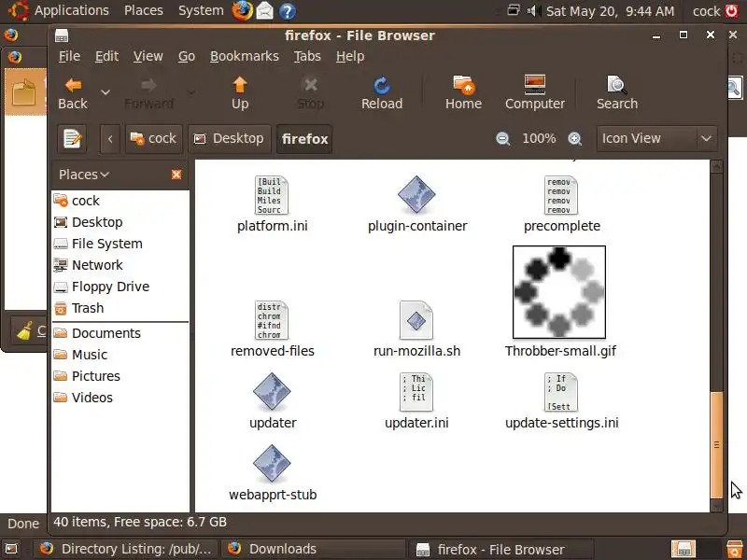Image resolution: width=747 pixels, height=560 pixels.
Task: Click the vertical scrollbar handle
Action: coord(716,444)
